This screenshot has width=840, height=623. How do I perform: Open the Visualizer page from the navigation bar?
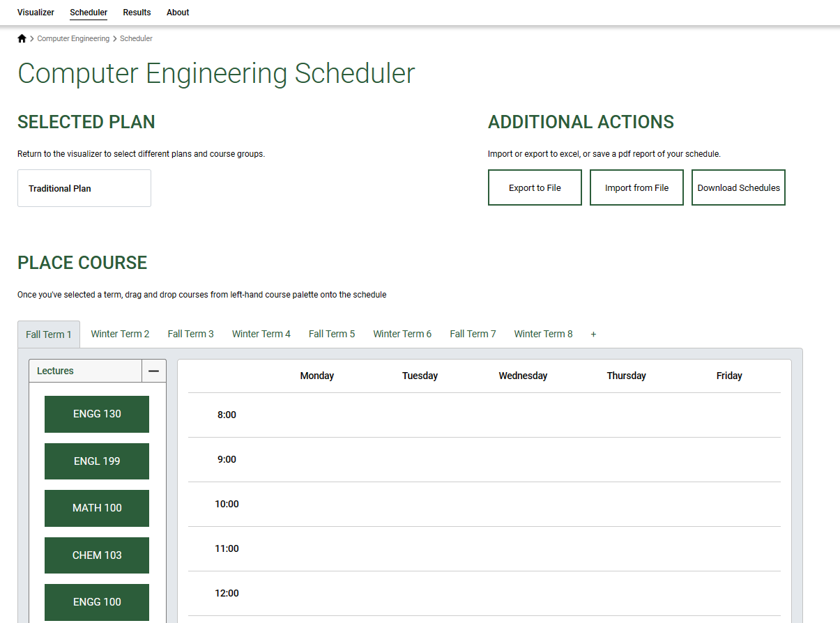pos(36,12)
